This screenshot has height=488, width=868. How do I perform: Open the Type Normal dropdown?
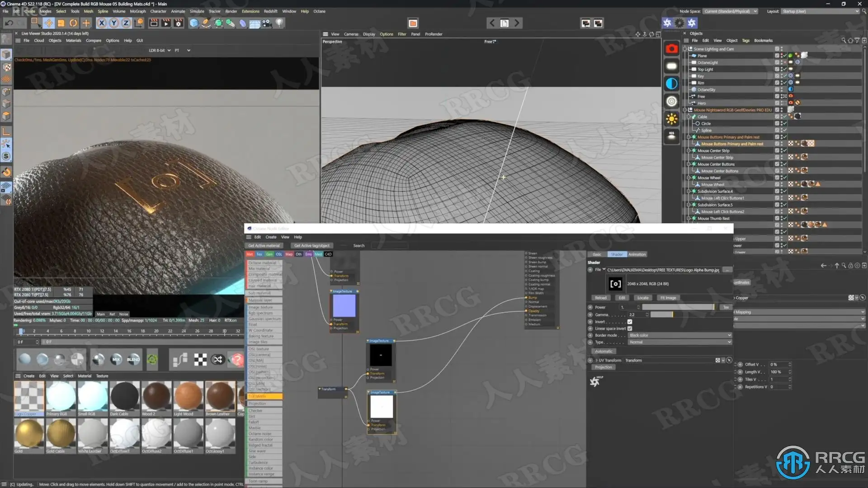coord(679,342)
